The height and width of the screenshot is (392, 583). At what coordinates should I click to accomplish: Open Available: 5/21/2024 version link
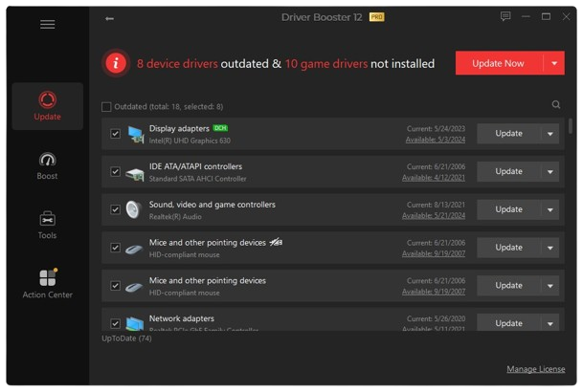click(434, 216)
